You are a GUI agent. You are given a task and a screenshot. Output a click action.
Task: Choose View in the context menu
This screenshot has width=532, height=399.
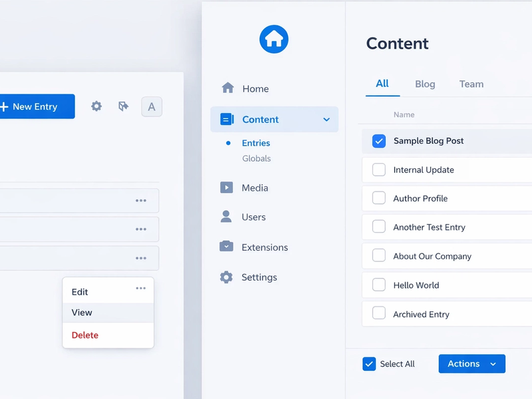[82, 312]
